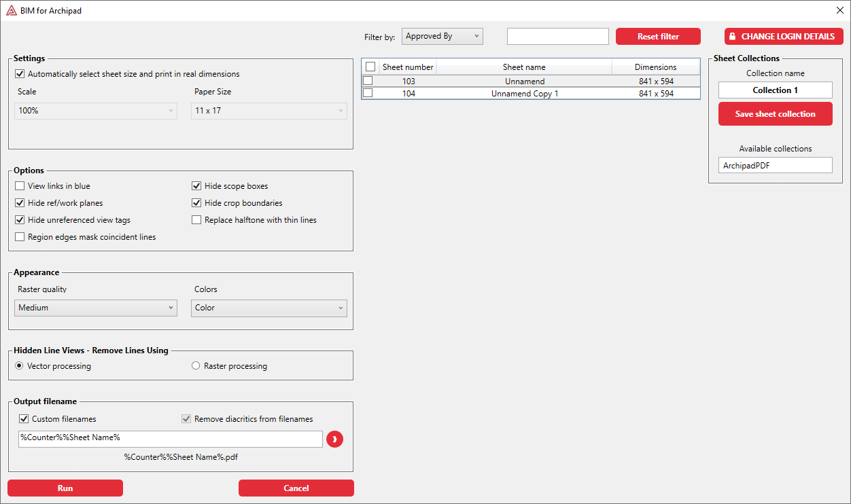
Task: Click the lock icon in Change Login Details
Action: [733, 37]
